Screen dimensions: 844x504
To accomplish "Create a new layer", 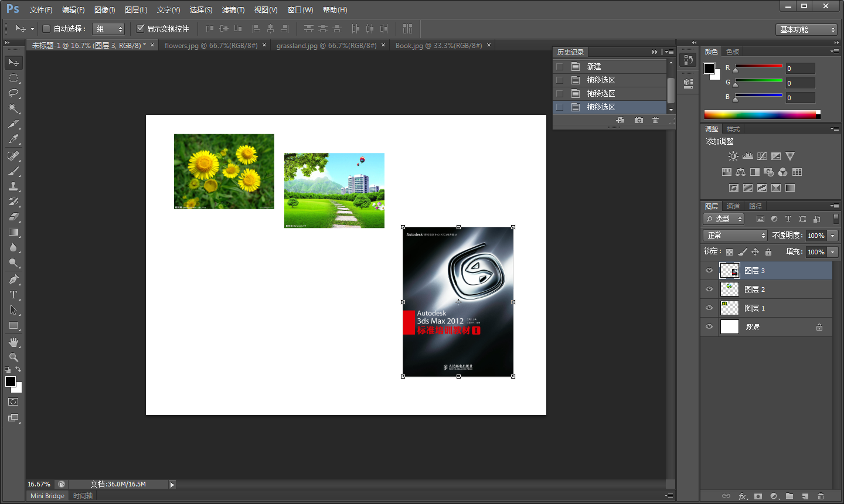I will [805, 496].
